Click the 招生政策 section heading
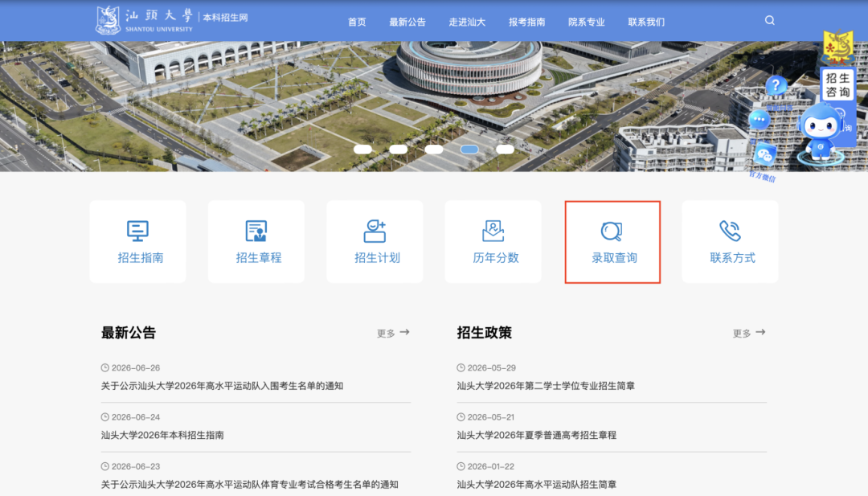This screenshot has width=868, height=496. click(485, 333)
